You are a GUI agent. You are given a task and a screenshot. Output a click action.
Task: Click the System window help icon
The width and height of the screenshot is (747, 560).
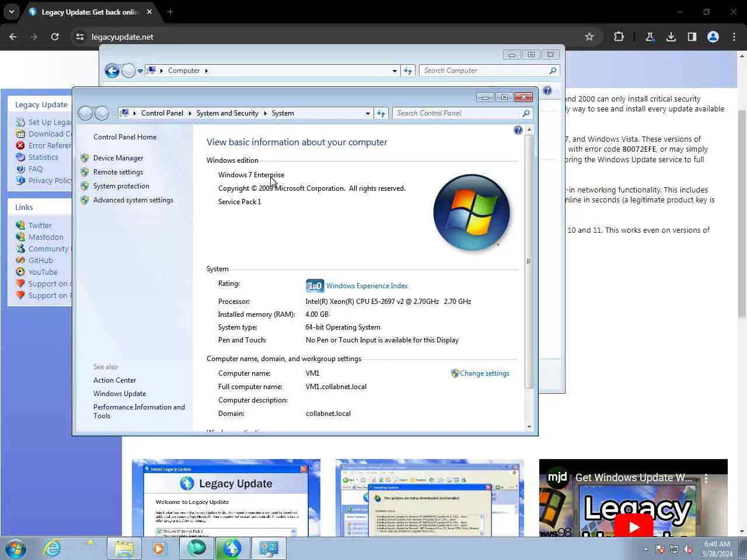pos(518,130)
